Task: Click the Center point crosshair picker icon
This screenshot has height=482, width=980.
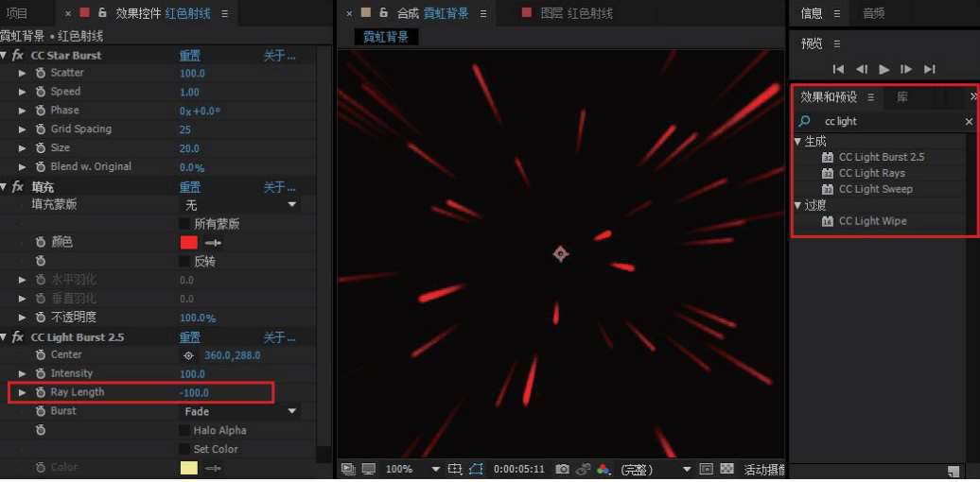Action: [x=188, y=355]
